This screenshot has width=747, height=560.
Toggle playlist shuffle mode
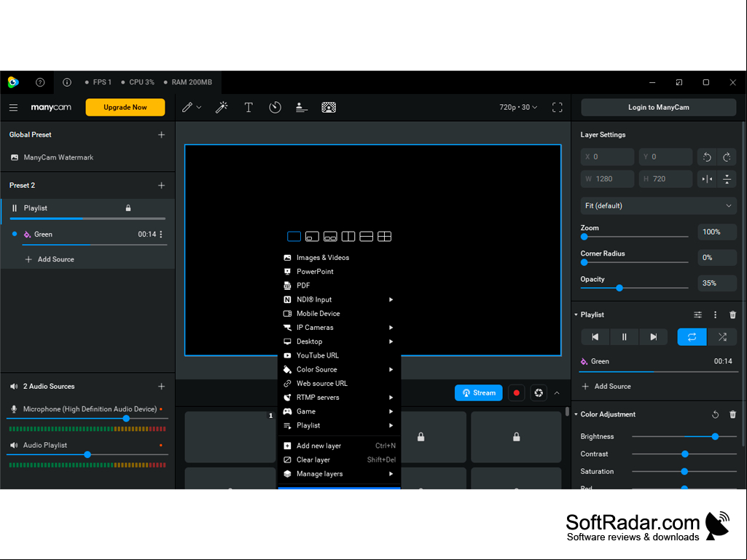pyautogui.click(x=722, y=337)
